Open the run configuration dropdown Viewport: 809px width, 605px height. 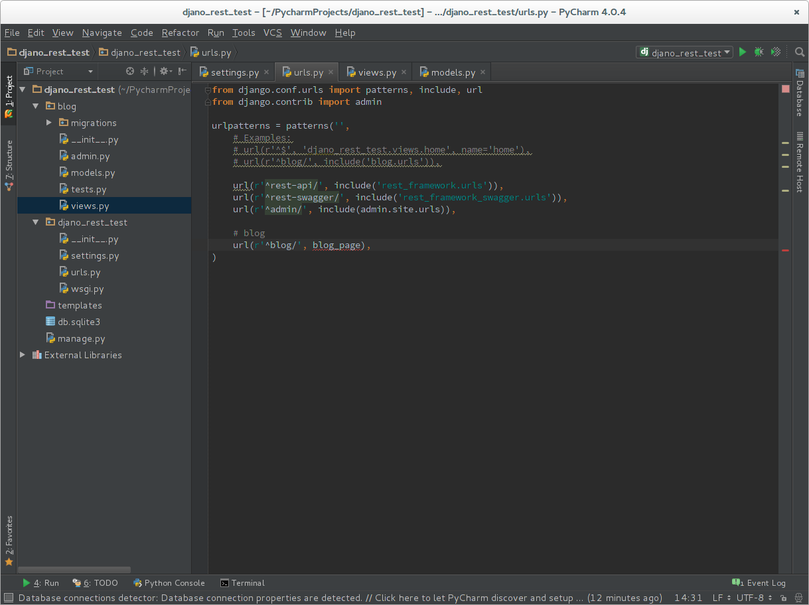[685, 52]
